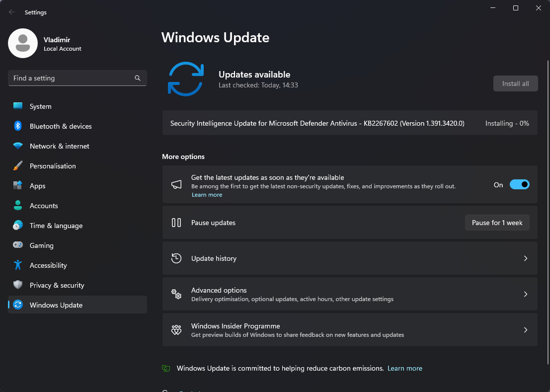Open Advanced options chevron arrow
This screenshot has width=550, height=392.
coord(526,294)
